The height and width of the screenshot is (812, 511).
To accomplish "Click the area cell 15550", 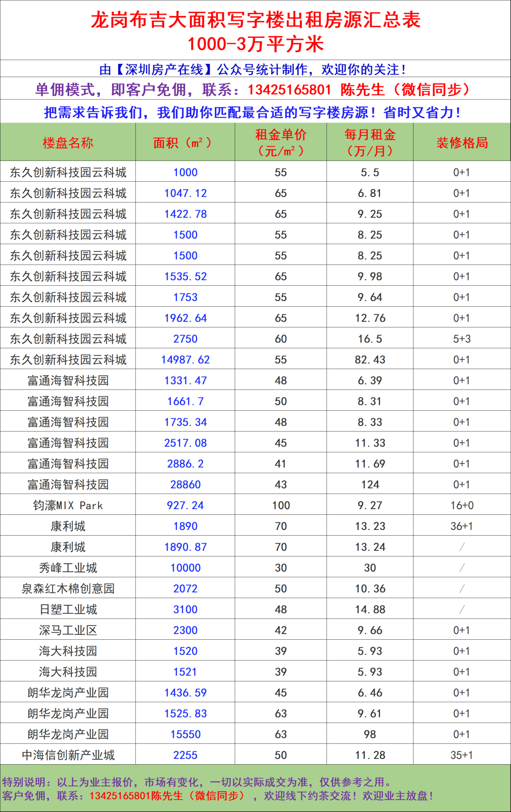I will point(185,734).
